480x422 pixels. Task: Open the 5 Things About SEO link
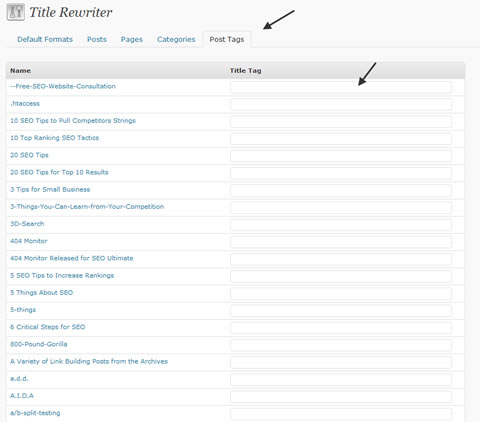[x=42, y=293]
